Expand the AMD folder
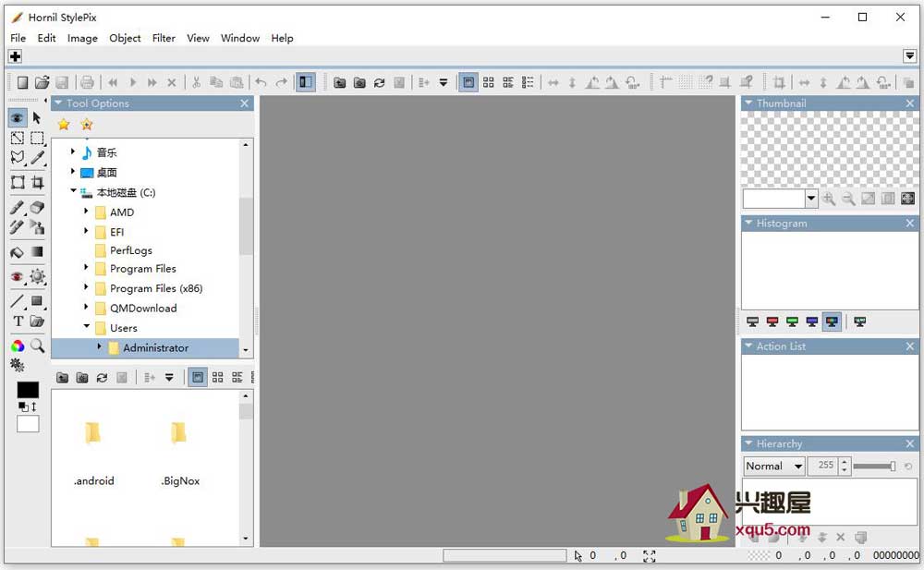Screen dimensions: 924x570 [x=86, y=211]
